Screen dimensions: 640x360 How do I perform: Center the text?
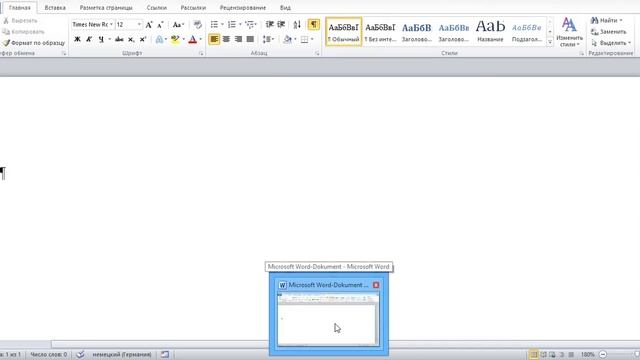[x=226, y=39]
